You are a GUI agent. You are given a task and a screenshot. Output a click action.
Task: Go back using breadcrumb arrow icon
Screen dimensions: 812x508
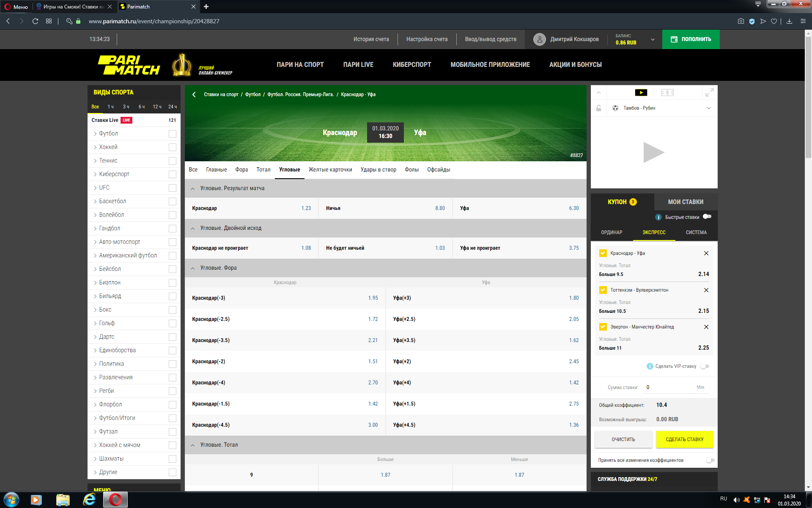tap(194, 94)
